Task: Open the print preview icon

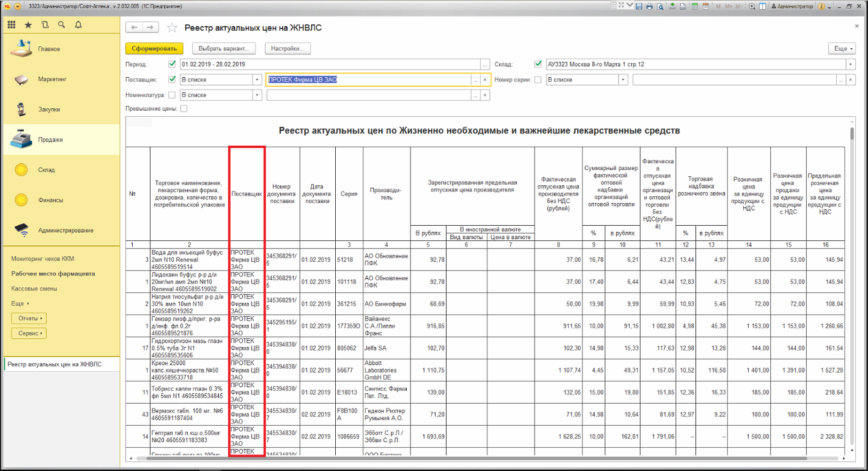Action: point(659,6)
